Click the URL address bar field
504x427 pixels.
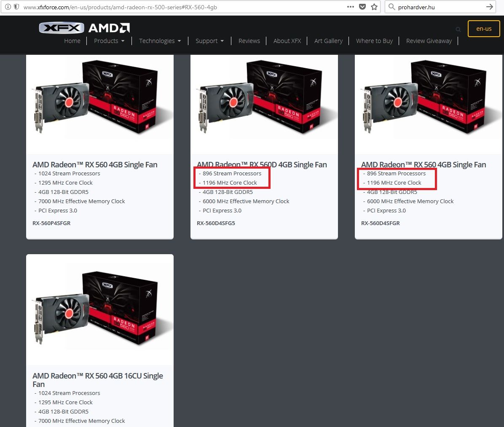[183, 7]
